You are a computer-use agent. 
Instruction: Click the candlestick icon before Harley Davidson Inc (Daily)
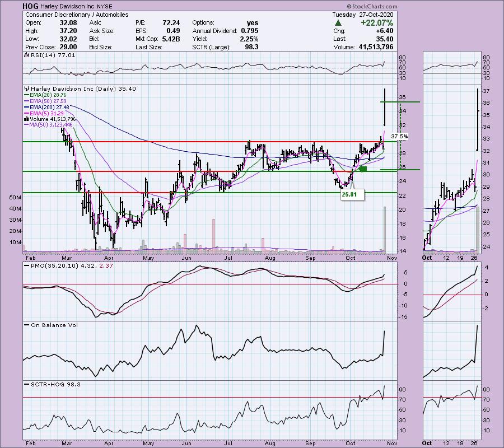[x=27, y=88]
